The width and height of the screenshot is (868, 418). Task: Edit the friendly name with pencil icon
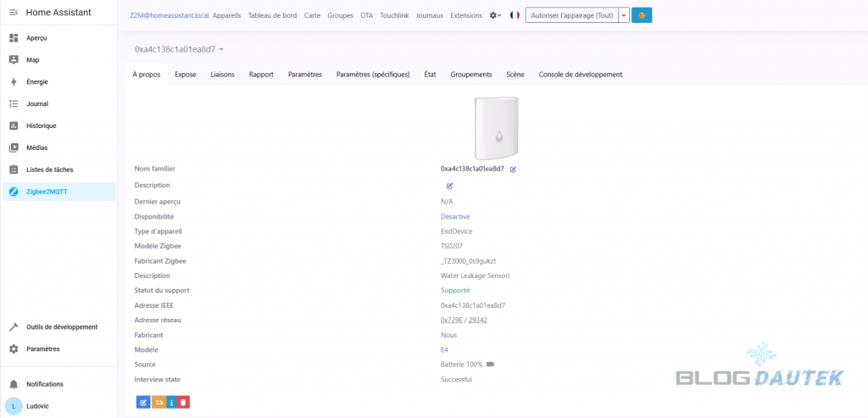[514, 169]
